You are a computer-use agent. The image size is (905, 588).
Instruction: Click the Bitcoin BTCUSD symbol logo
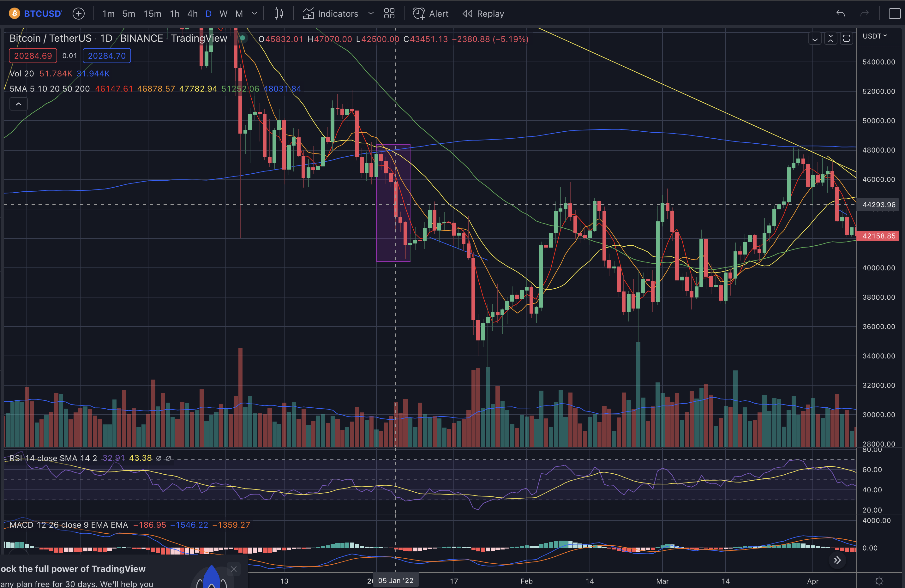coord(15,14)
